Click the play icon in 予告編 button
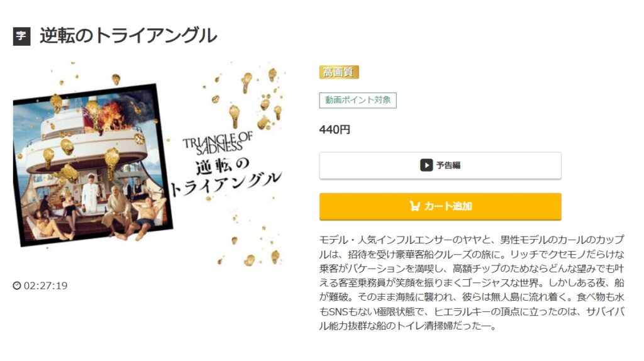Screen dimensions: 644x361 [x=426, y=165]
